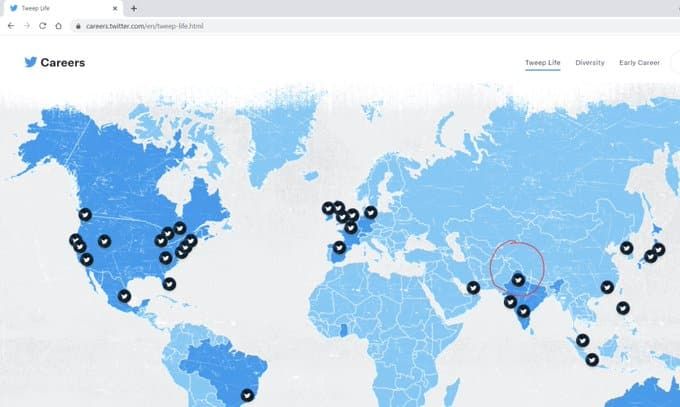The width and height of the screenshot is (680, 407).
Task: Select the marker at India's southern tip
Action: coord(523,311)
